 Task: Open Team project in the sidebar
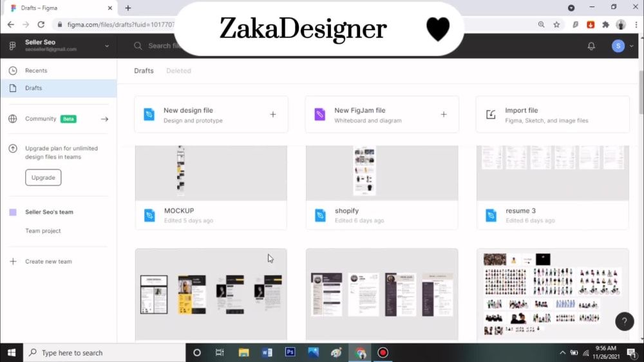(43, 231)
